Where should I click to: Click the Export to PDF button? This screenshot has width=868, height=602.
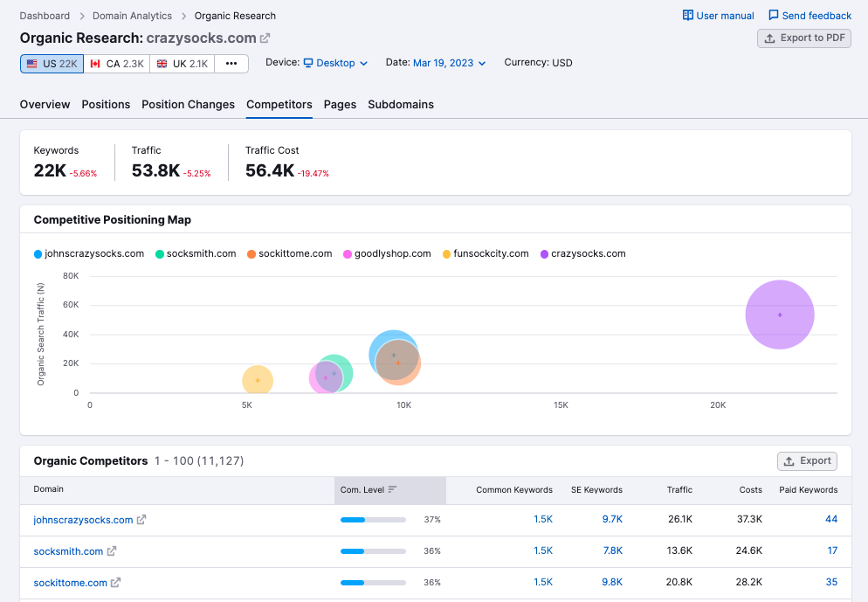tap(803, 38)
